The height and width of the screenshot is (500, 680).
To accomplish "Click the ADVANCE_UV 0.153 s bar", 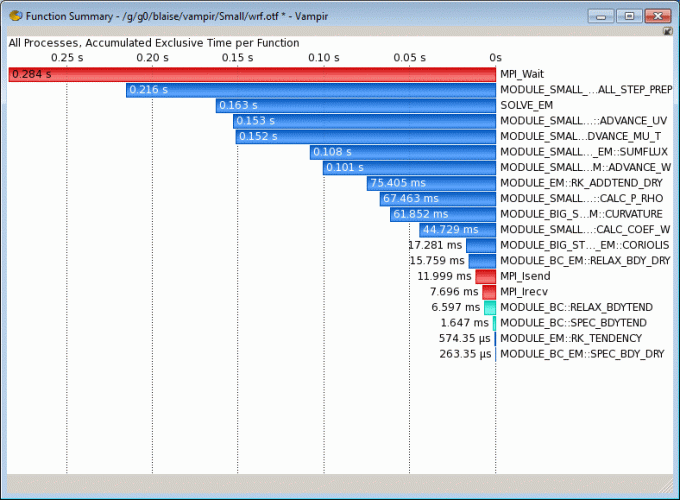I will 364,121.
